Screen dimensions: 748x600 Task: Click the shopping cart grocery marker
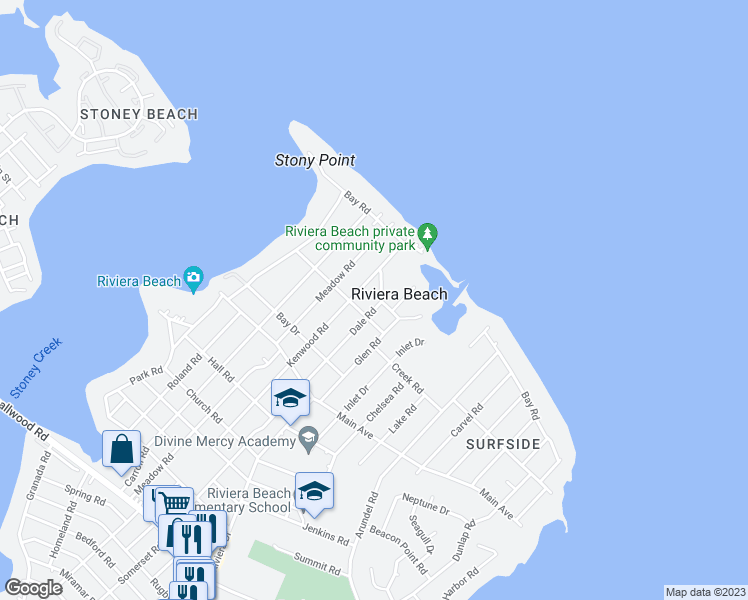click(x=175, y=504)
